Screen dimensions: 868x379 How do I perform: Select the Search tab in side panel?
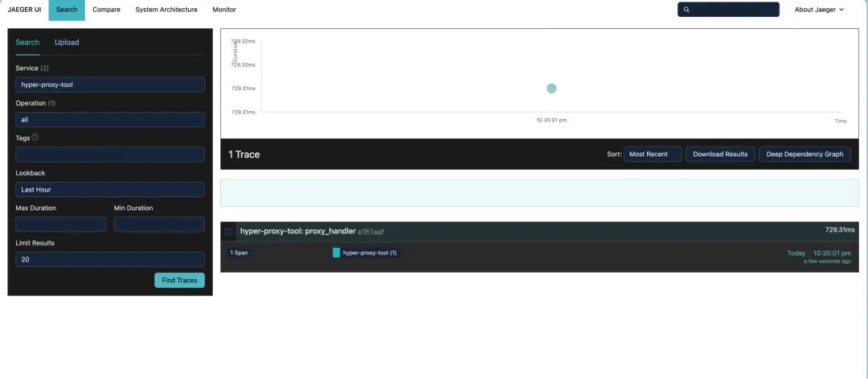coord(27,43)
